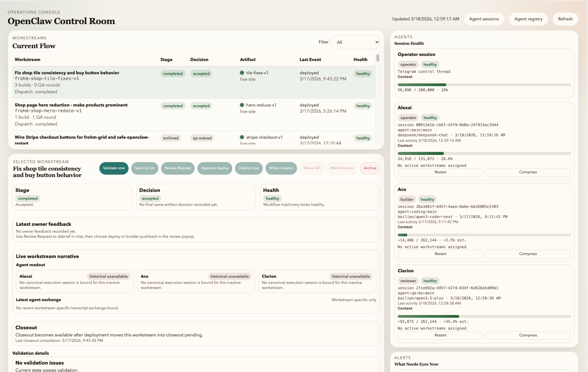Open the workstream Filter dropdown

click(355, 42)
